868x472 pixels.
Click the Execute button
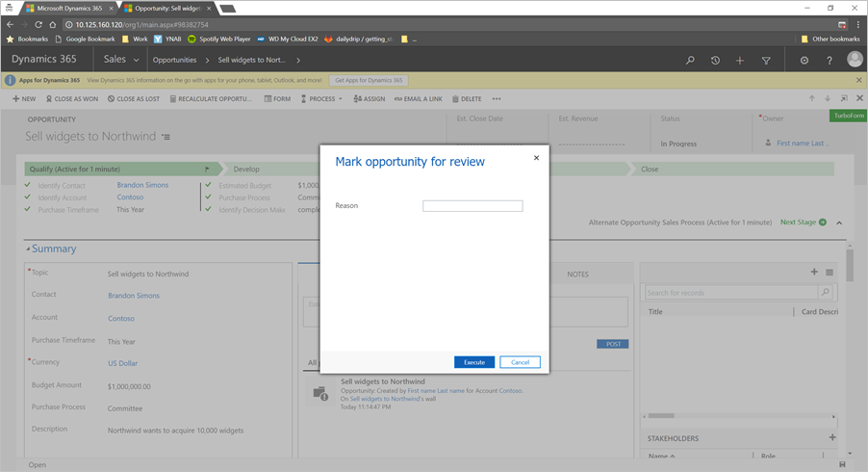click(474, 362)
